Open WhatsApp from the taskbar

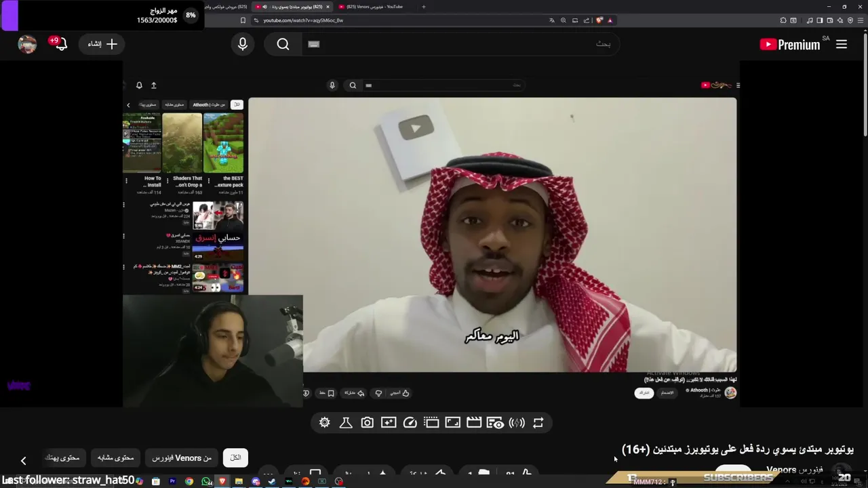pyautogui.click(x=206, y=481)
